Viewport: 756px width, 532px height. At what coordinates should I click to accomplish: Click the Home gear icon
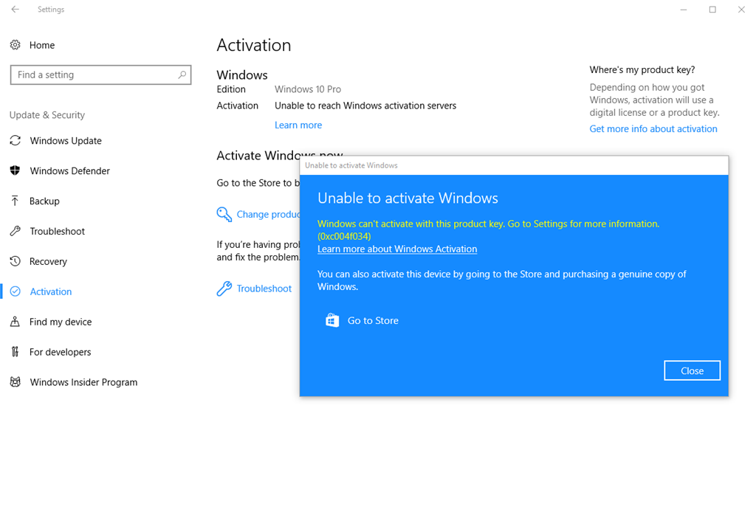[x=15, y=45]
